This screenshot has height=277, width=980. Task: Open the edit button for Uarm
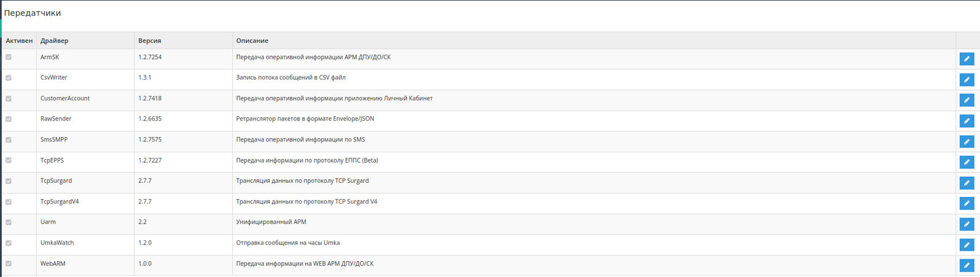click(967, 224)
